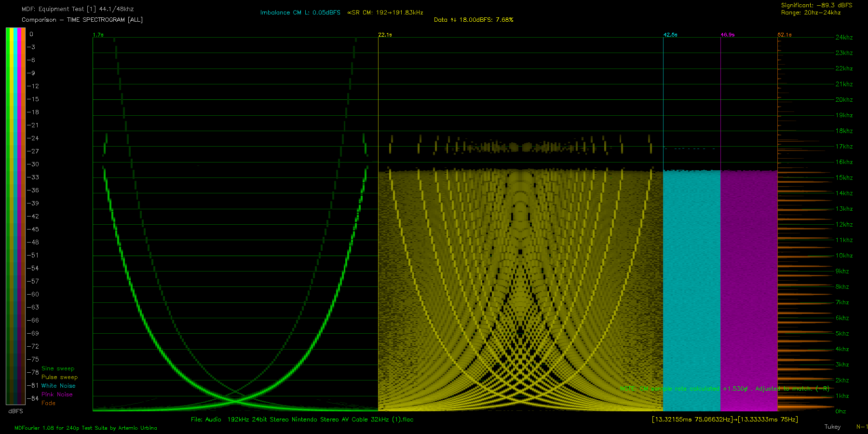
Task: Click the magenta pink noise spectrogram block
Action: 748,289
